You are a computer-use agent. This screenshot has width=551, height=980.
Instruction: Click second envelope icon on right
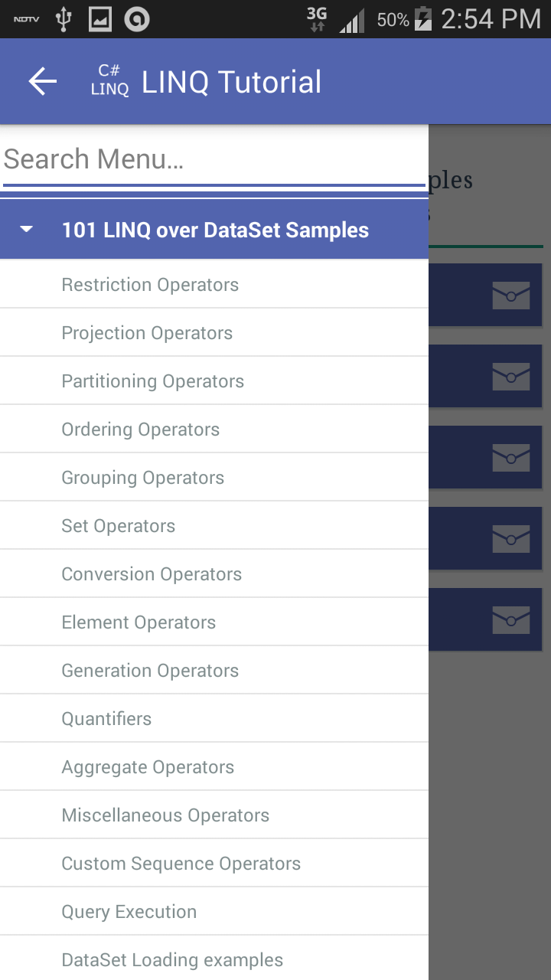(510, 376)
